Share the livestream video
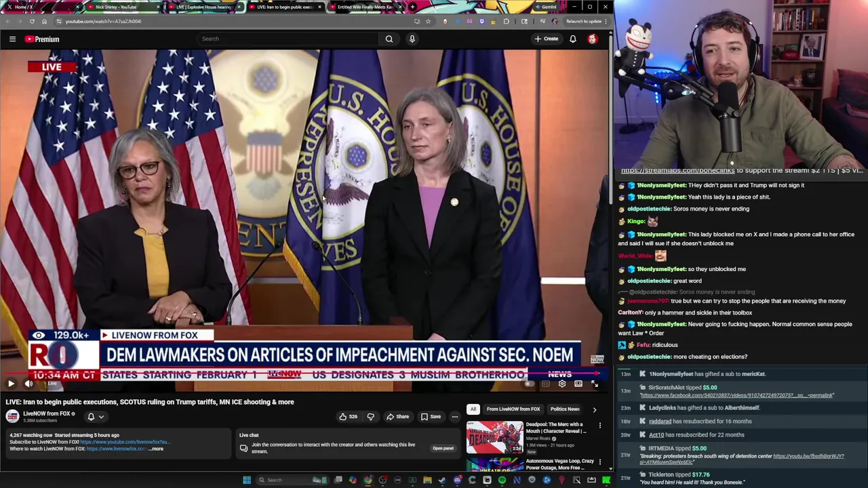Screen dimensions: 868x488 pos(398,417)
